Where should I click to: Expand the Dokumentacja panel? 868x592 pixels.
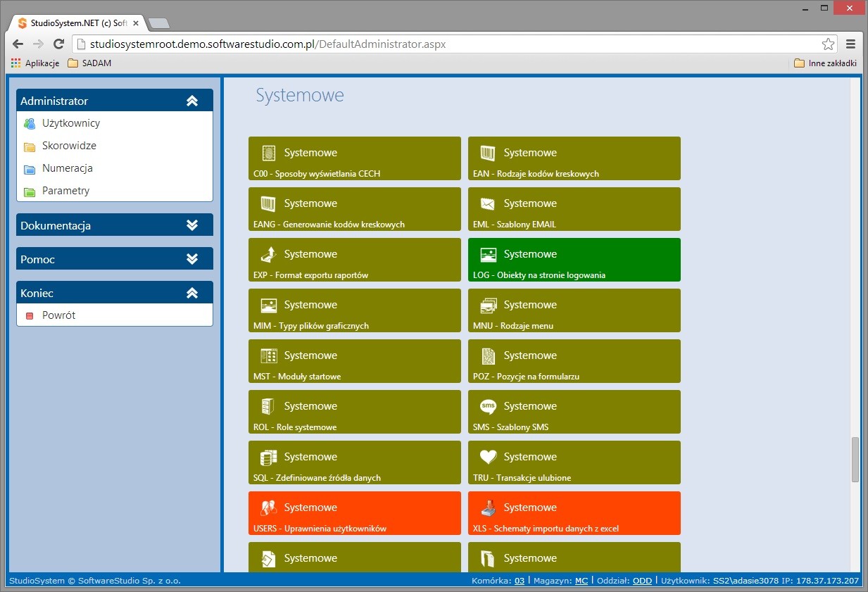(191, 225)
